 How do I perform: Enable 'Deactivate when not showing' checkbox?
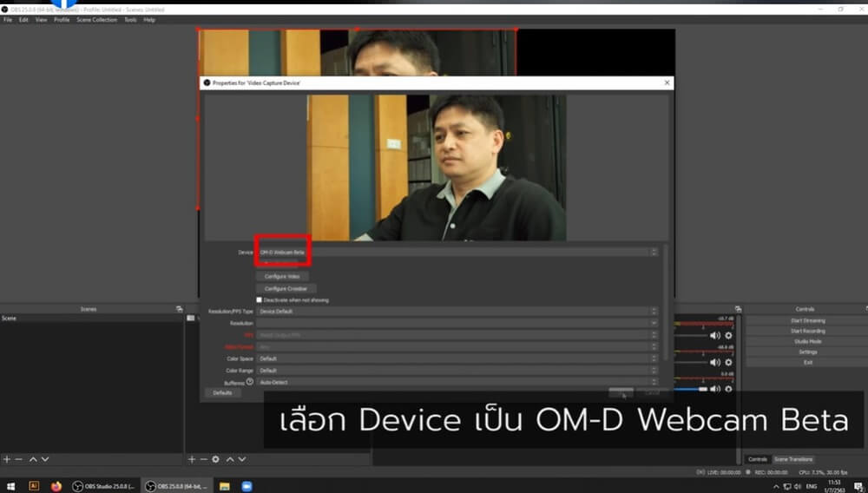pyautogui.click(x=260, y=300)
